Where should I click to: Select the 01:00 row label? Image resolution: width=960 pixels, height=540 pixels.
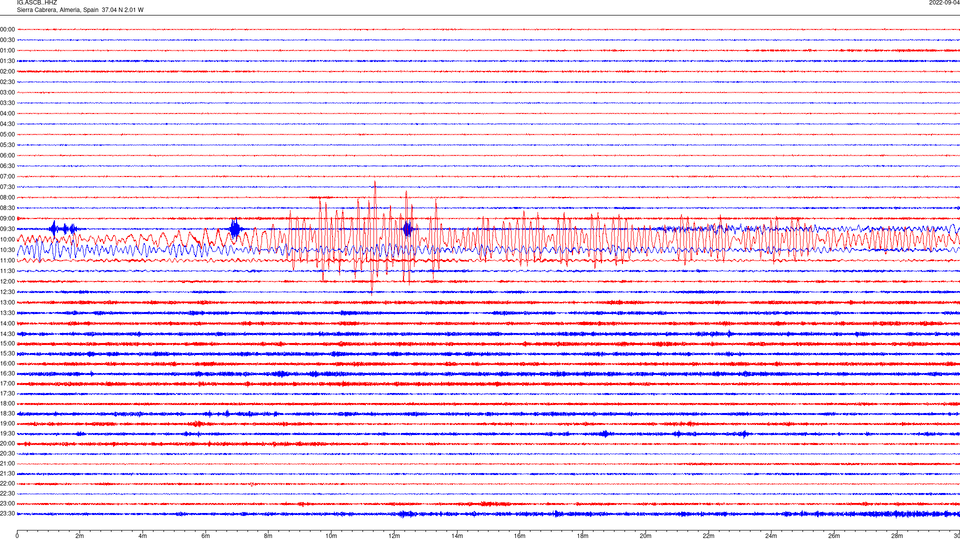tap(7, 51)
